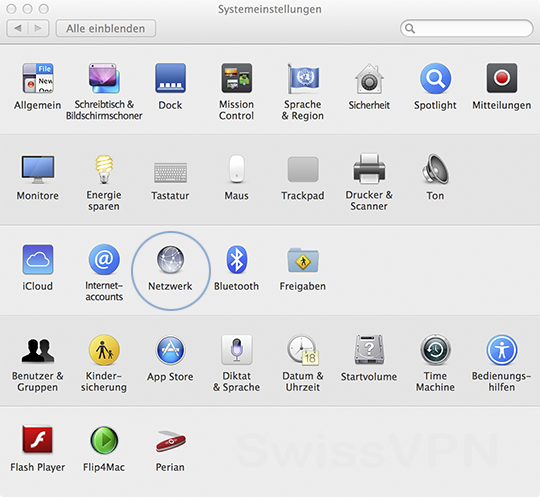Click the Alle einblenden button
Screen dimensions: 540x497
coord(106,28)
